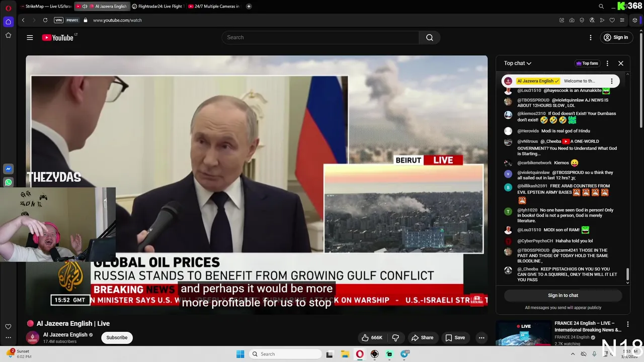Open the Windows Start menu

(x=240, y=354)
